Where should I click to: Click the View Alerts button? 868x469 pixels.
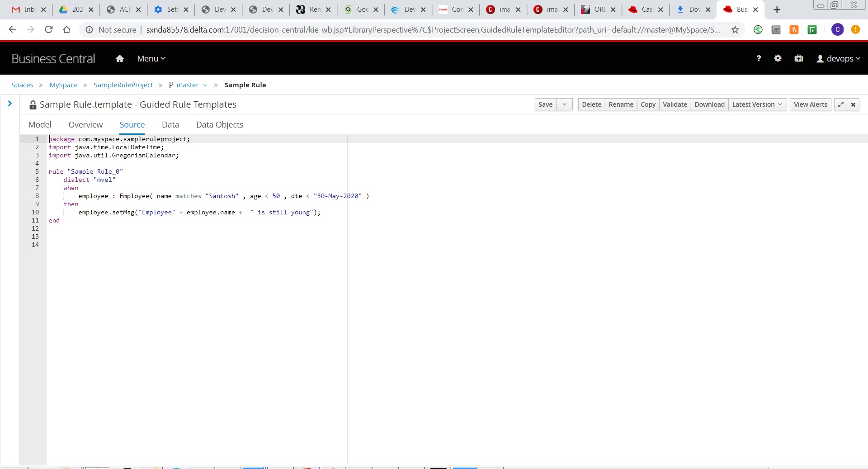coord(810,104)
